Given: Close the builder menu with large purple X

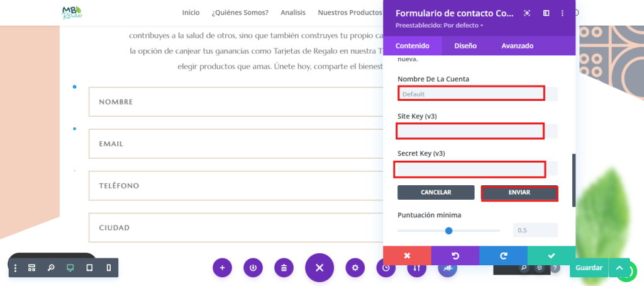Looking at the screenshot, I should [319, 268].
